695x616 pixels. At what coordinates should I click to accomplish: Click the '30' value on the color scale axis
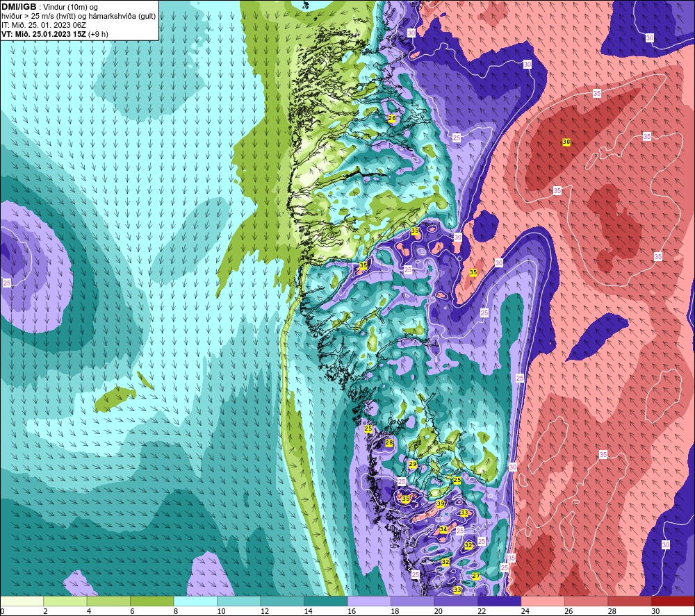pos(655,611)
